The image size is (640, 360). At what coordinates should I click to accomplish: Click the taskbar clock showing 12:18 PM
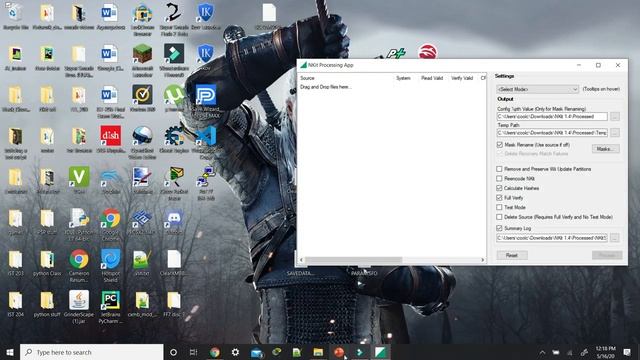(606, 352)
